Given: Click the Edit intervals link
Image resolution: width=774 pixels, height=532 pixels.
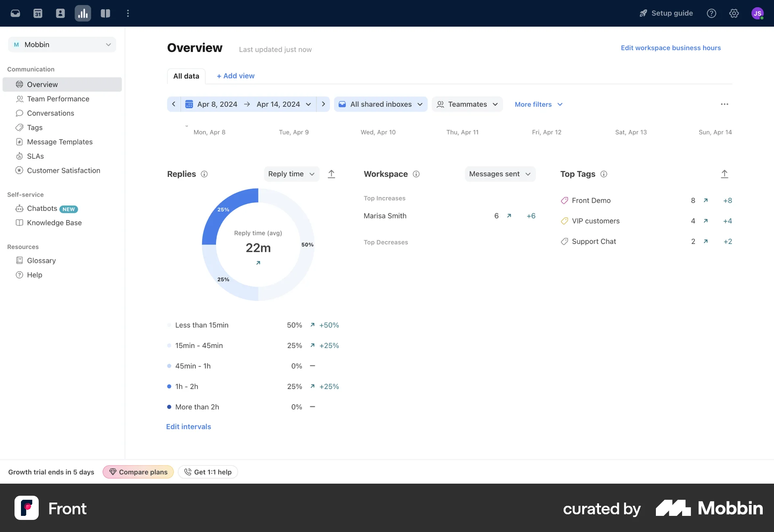Looking at the screenshot, I should 188,426.
